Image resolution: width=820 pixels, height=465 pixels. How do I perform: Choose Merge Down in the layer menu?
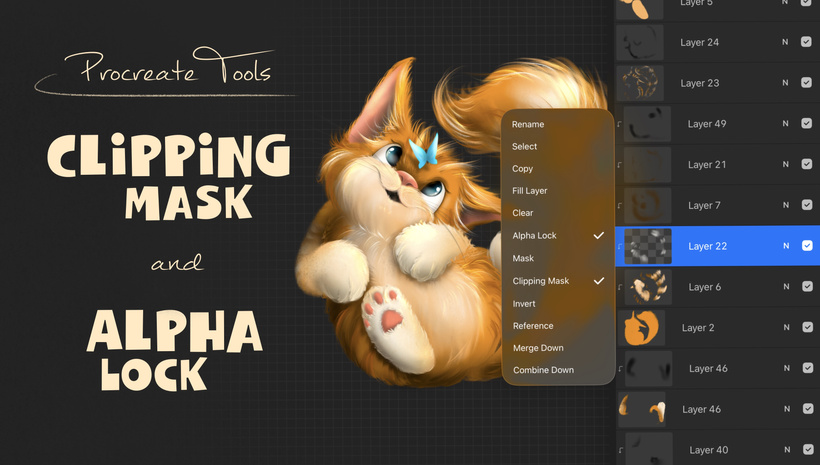point(538,348)
